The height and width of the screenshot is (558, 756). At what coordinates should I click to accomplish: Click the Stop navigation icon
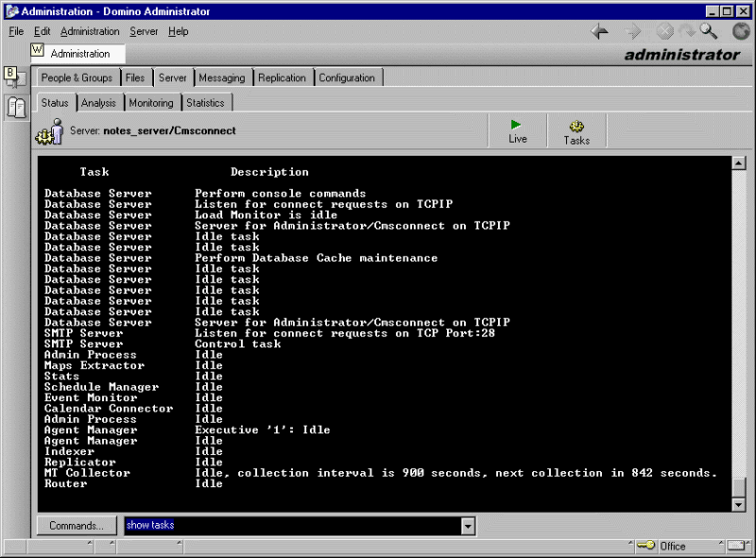coord(665,32)
